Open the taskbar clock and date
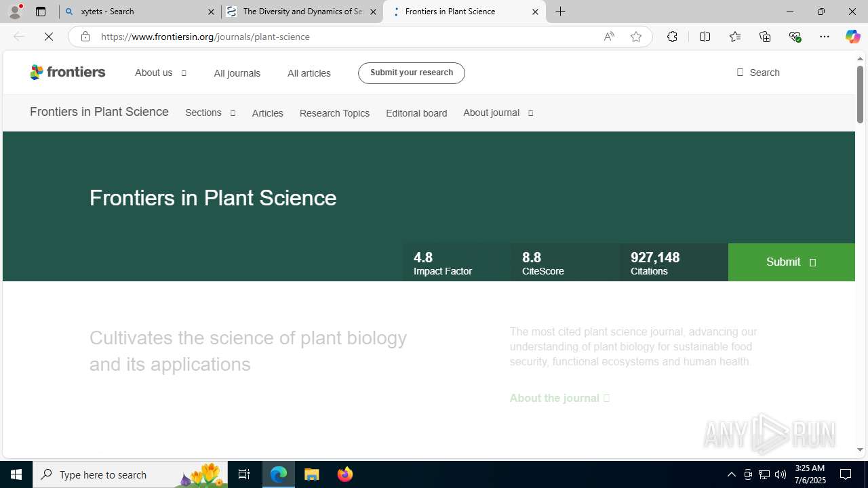This screenshot has width=868, height=488. point(809,474)
